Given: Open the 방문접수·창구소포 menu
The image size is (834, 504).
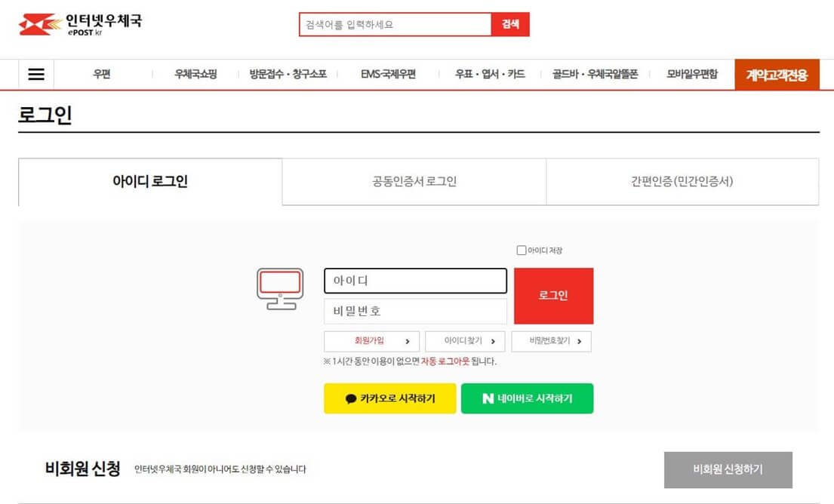Looking at the screenshot, I should coord(288,74).
